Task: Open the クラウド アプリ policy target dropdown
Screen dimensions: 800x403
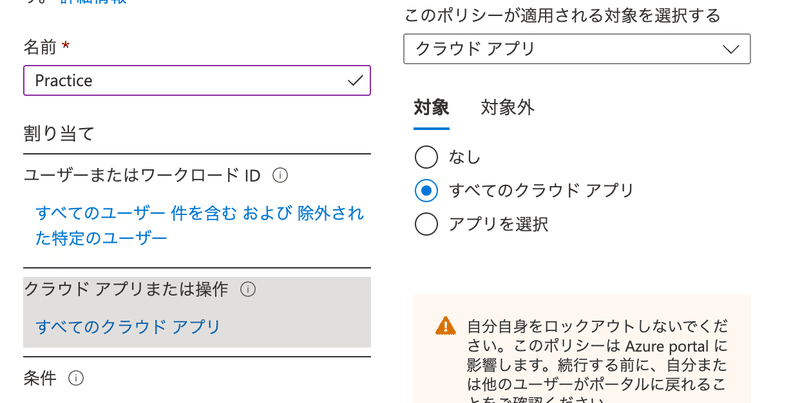Action: point(560,49)
